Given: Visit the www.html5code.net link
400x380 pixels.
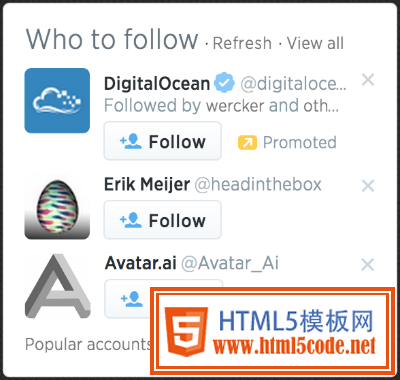Looking at the screenshot, I should pos(294,347).
